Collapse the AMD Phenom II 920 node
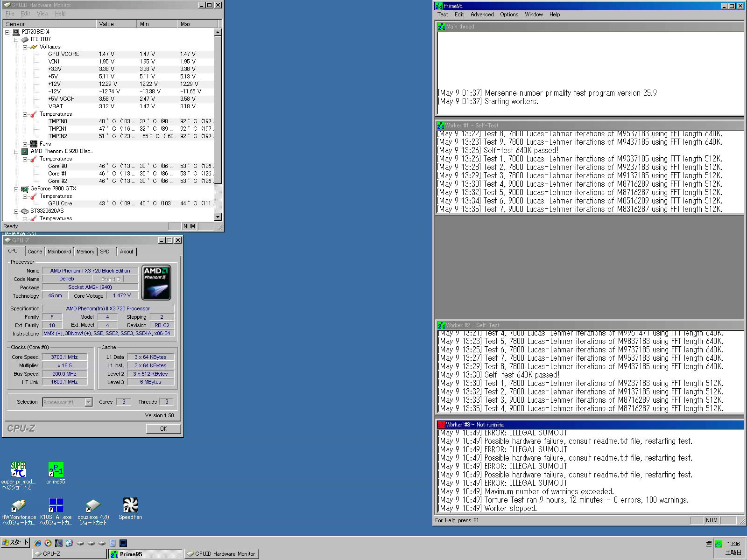 pyautogui.click(x=16, y=151)
